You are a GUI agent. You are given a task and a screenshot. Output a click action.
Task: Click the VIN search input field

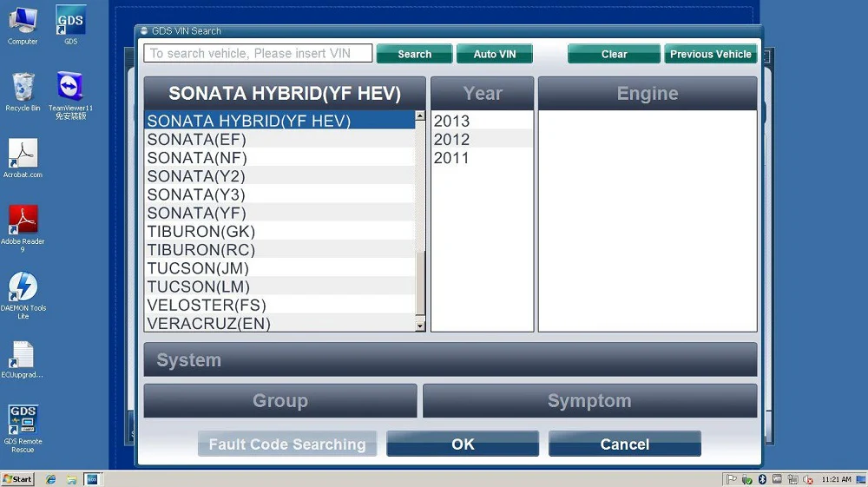click(x=258, y=54)
